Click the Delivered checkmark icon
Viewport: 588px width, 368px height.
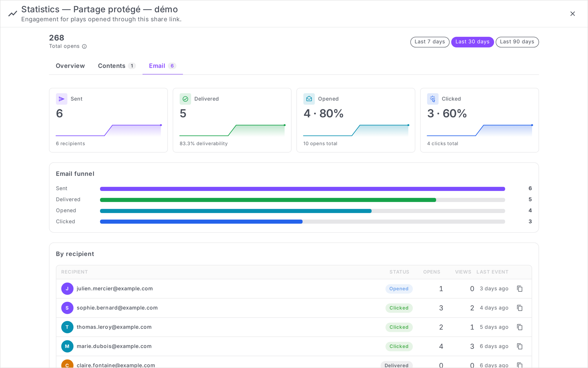pyautogui.click(x=185, y=99)
